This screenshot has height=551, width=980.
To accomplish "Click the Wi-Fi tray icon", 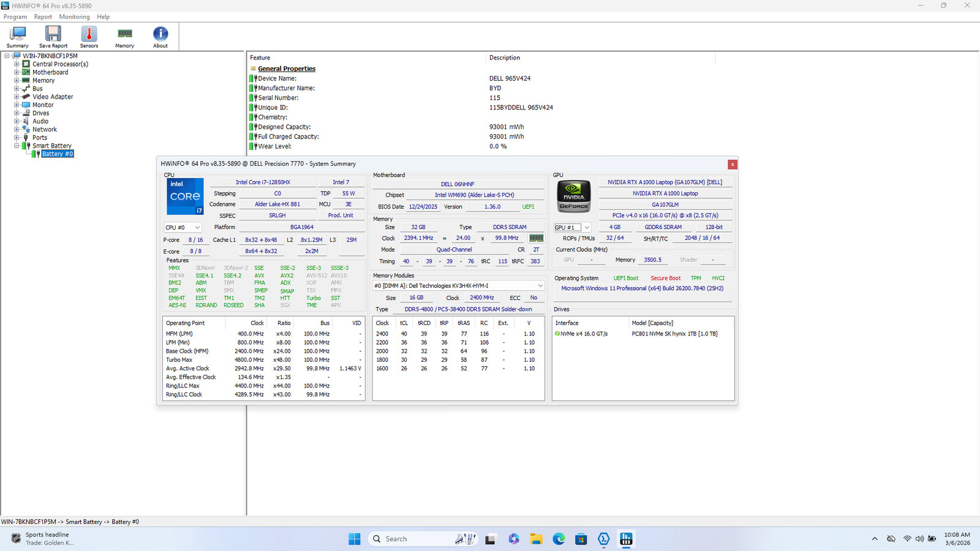I will 907,539.
